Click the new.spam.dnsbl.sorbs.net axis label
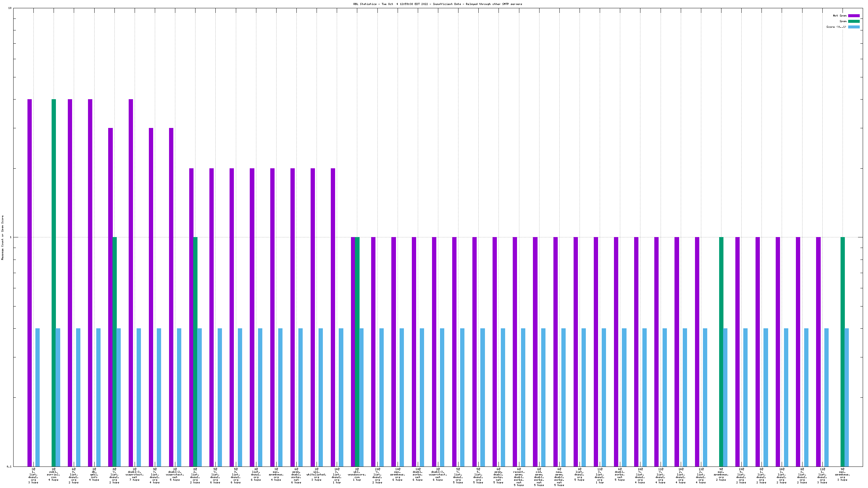Viewport: 868px width, 488px height. pos(559,477)
